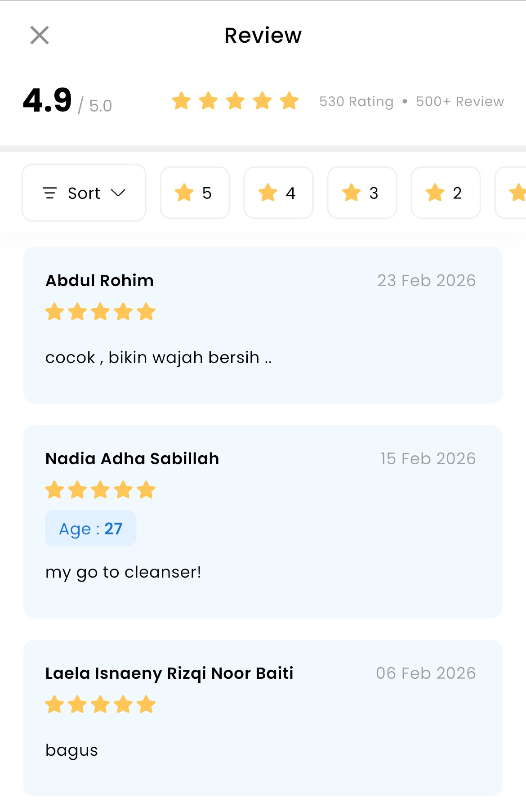Click the star icon in the 5 filter
This screenshot has height=812, width=526.
coord(184,193)
